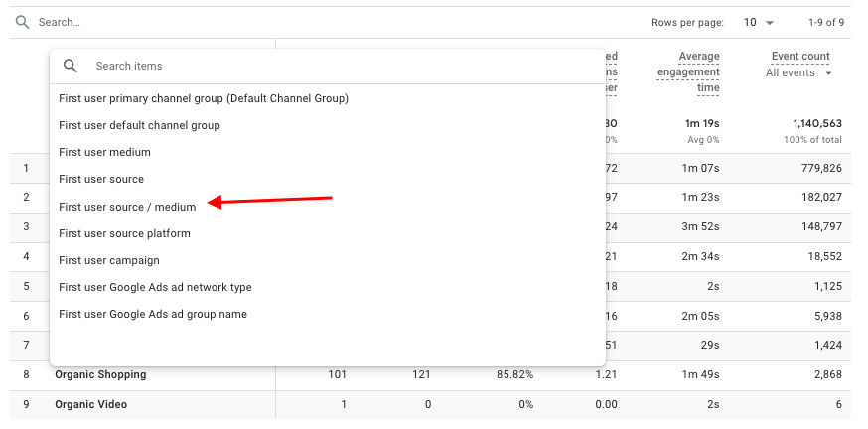Click the Organic Shopping row
Image resolution: width=868 pixels, height=429 pixels.
coord(100,375)
